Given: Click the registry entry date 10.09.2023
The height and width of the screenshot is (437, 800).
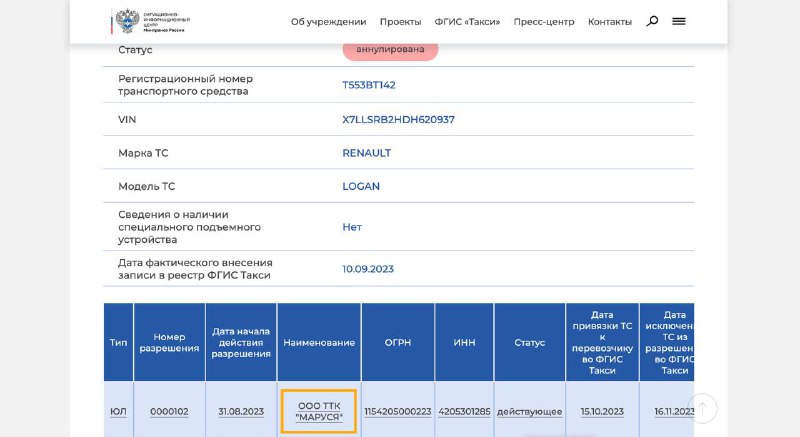Looking at the screenshot, I should point(368,269).
